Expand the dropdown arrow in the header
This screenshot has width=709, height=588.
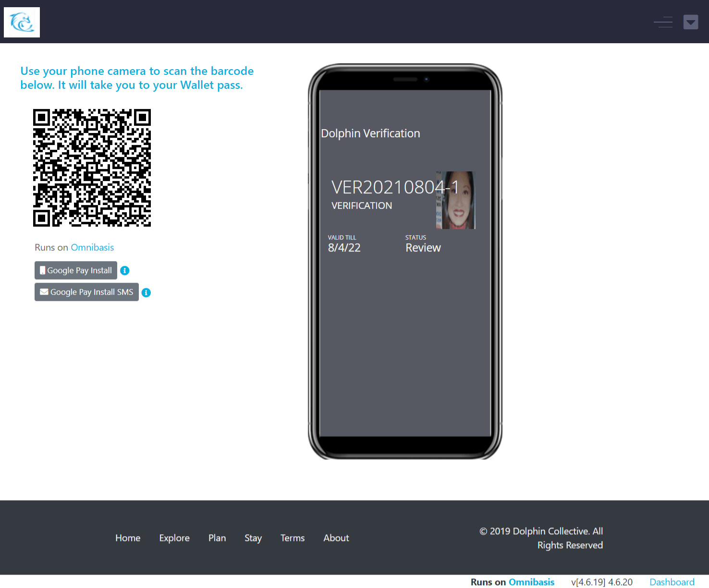(691, 22)
